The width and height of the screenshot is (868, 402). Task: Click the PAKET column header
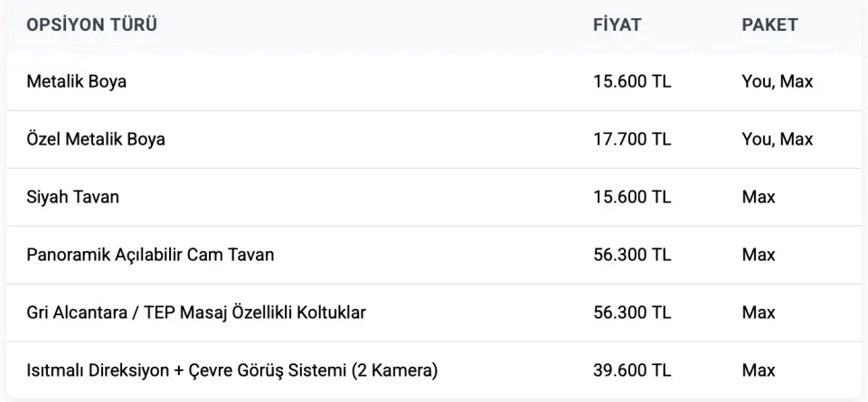(769, 25)
